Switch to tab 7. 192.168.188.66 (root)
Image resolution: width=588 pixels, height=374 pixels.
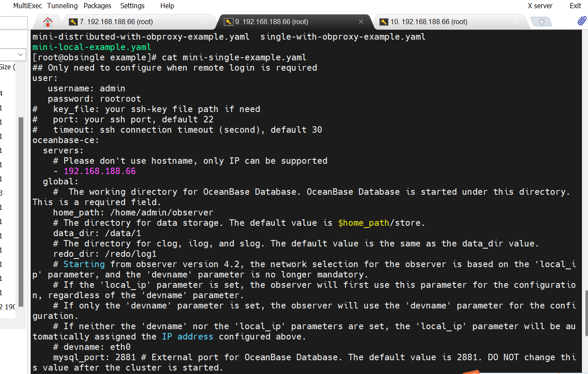tap(138, 22)
